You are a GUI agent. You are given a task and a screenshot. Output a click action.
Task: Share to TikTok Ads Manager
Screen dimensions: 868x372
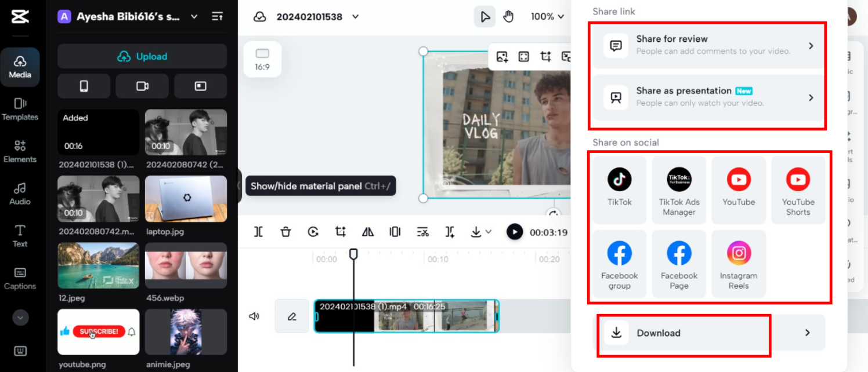pyautogui.click(x=679, y=189)
